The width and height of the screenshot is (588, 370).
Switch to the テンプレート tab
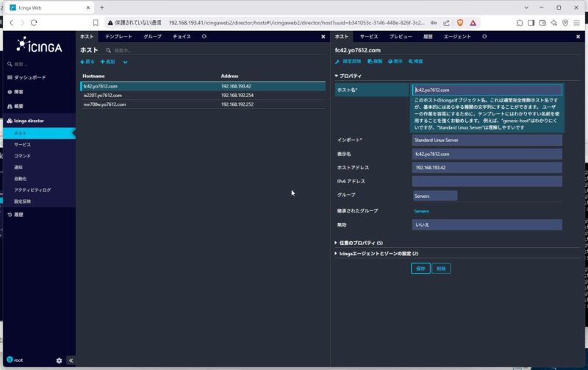point(118,36)
